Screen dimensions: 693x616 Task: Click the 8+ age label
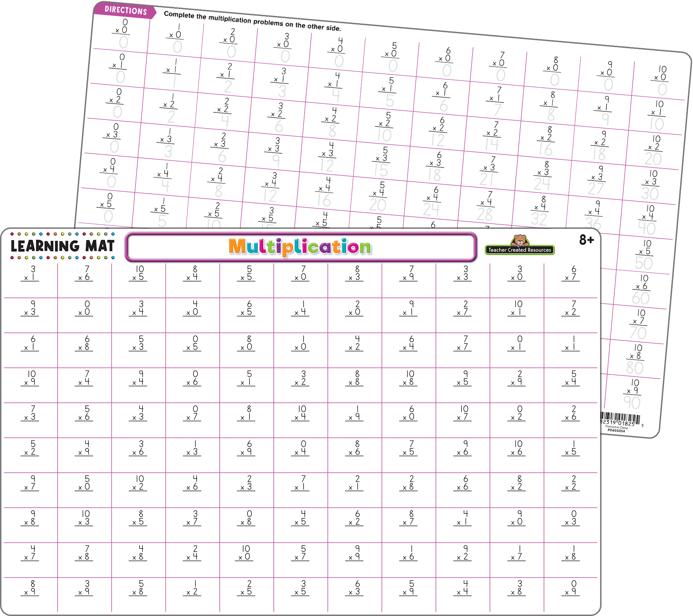586,240
